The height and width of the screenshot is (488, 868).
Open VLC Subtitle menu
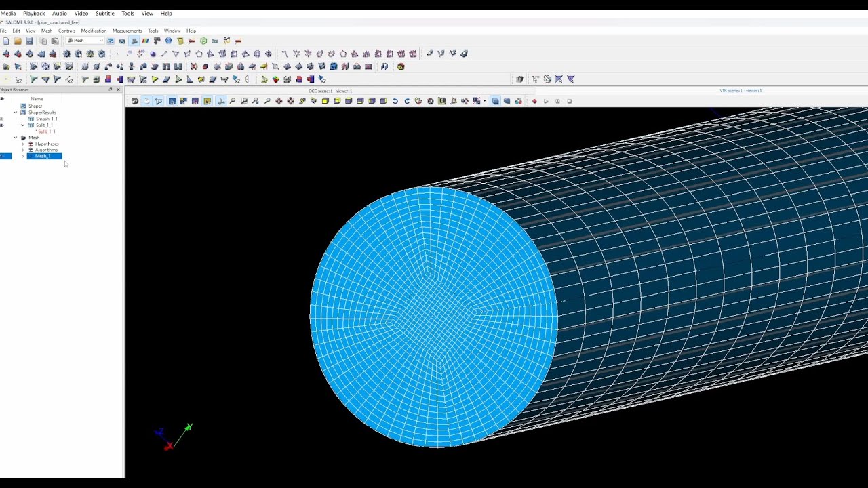[104, 14]
